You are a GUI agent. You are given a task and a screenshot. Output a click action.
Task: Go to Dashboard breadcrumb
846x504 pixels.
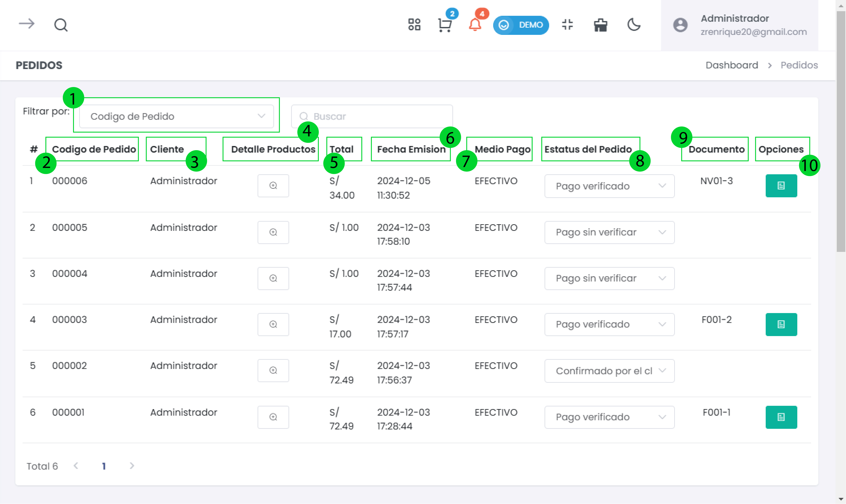coord(731,65)
